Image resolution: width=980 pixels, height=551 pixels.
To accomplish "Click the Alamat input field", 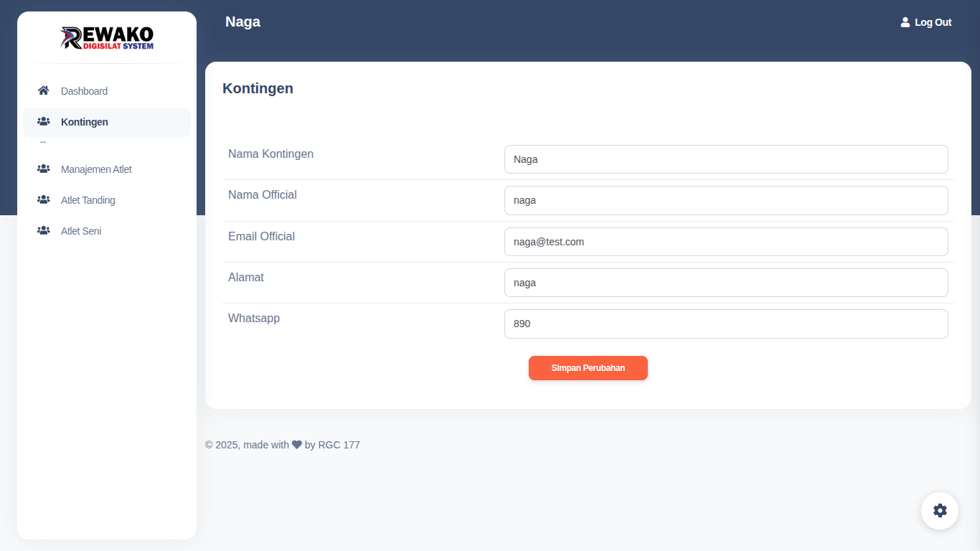I will pyautogui.click(x=726, y=283).
